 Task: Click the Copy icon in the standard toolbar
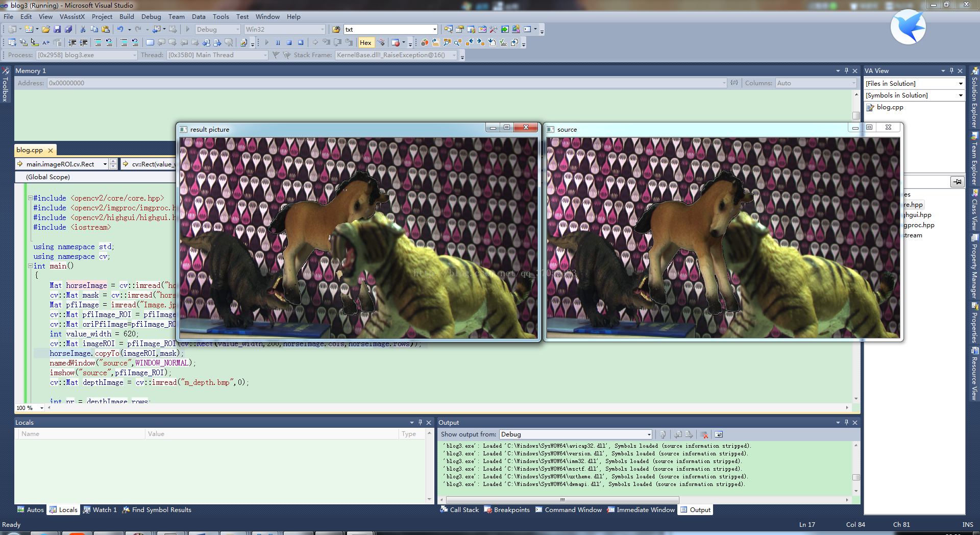point(94,30)
